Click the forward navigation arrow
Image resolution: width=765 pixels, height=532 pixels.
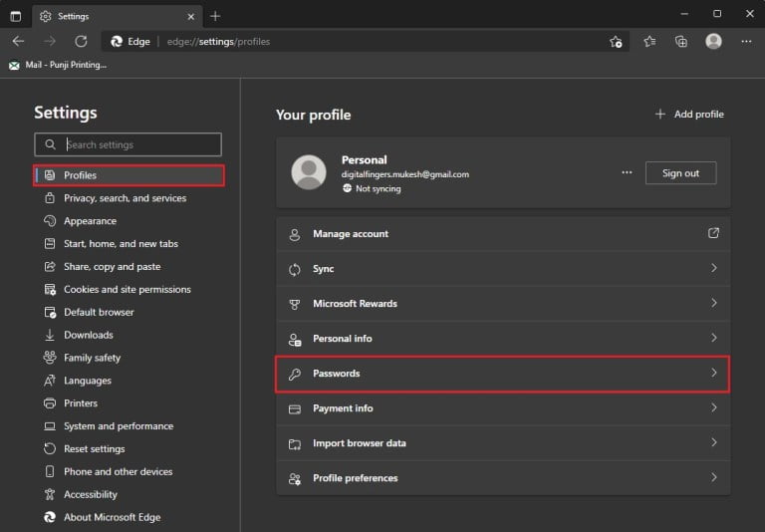click(x=50, y=42)
